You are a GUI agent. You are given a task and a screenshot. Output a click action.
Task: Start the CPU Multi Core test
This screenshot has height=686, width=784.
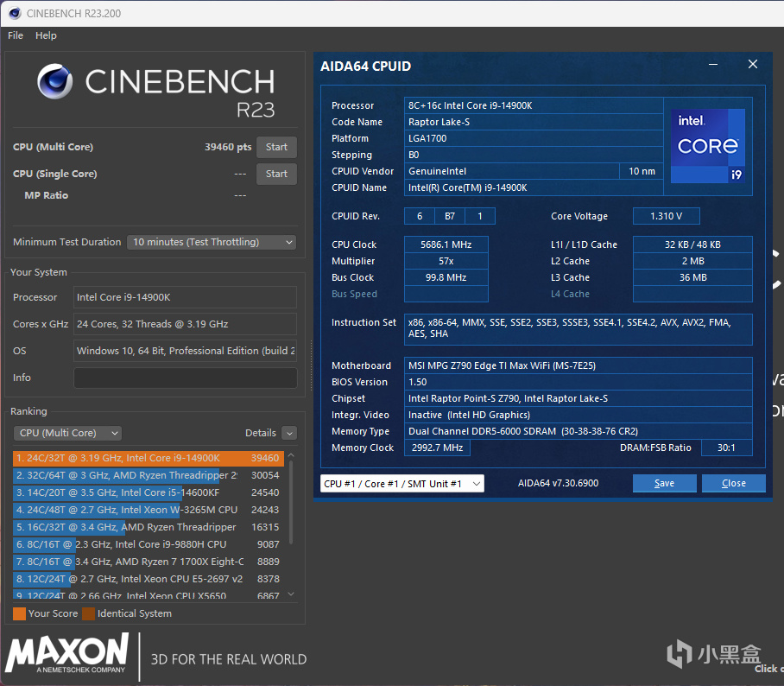pyautogui.click(x=276, y=147)
